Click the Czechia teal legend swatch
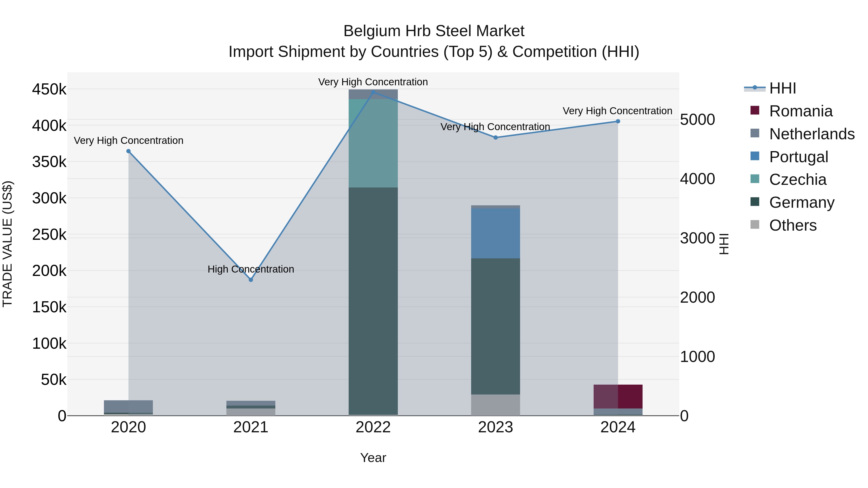The height and width of the screenshot is (488, 868). click(755, 179)
